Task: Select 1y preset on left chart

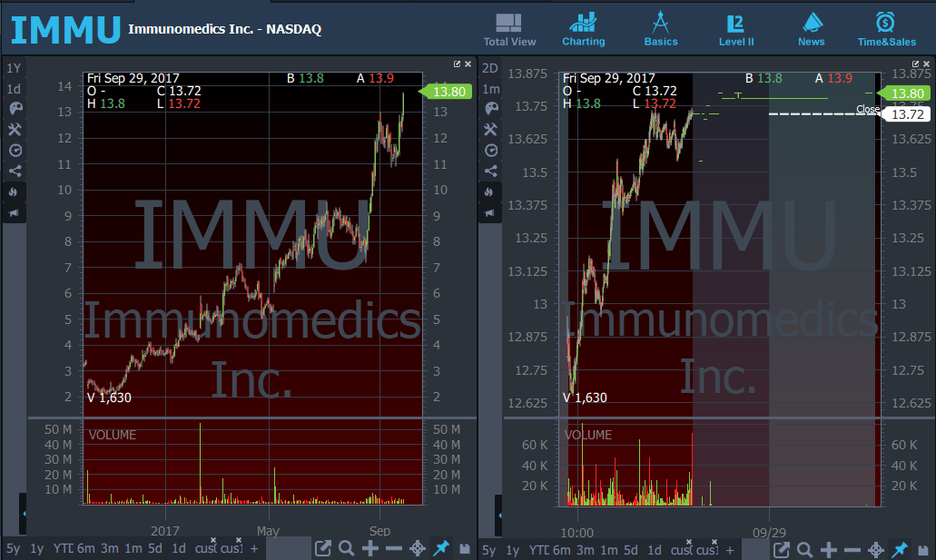Action: pyautogui.click(x=37, y=549)
